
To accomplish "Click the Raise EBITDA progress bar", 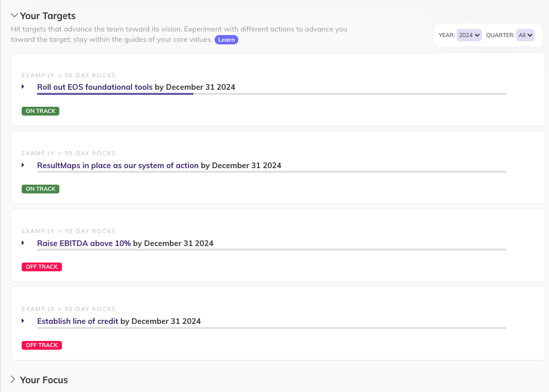I will coord(272,250).
